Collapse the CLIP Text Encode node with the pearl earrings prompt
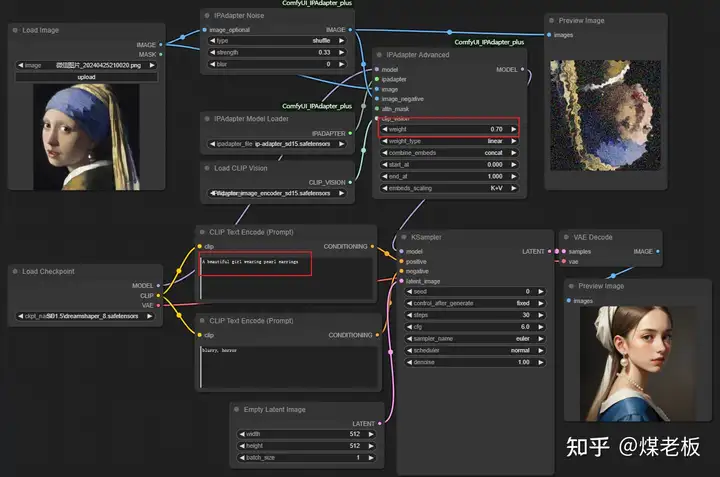Screen dimensions: 720x477 [x=202, y=232]
